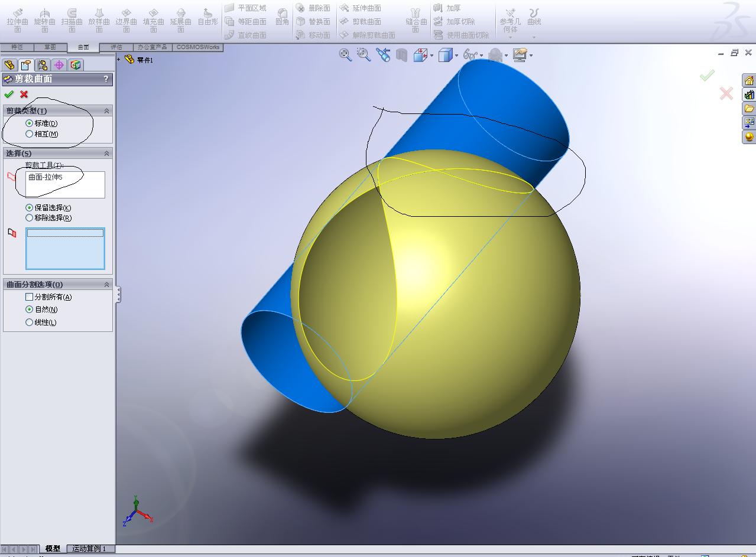Screen dimensions: 756x557
Task: Click the 使用曲面切除 cut with surface tool
Action: click(462, 35)
